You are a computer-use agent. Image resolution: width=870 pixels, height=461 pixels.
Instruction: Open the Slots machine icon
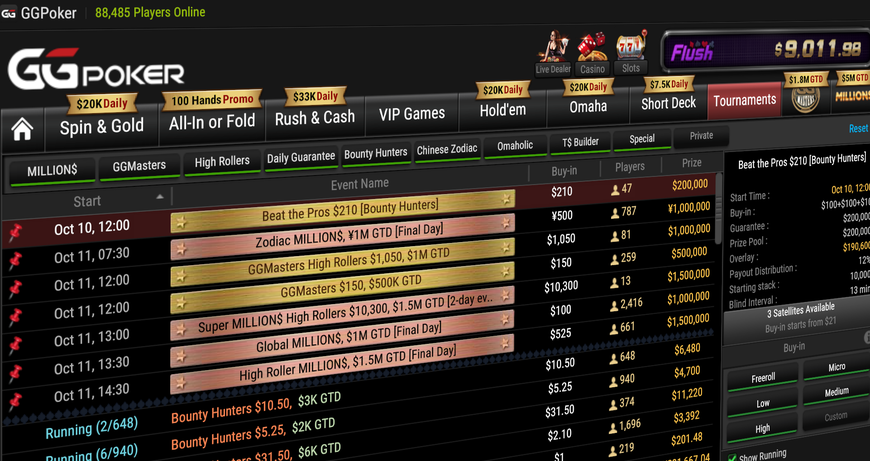point(631,52)
